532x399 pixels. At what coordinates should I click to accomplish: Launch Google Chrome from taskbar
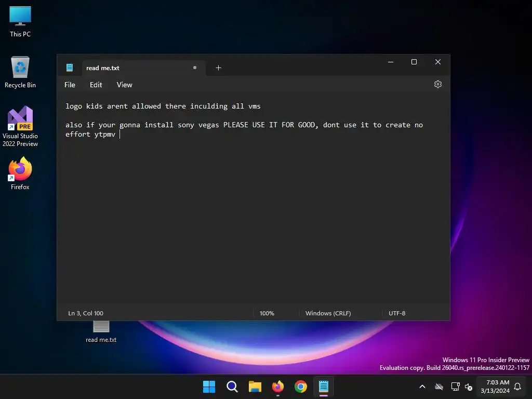301,387
